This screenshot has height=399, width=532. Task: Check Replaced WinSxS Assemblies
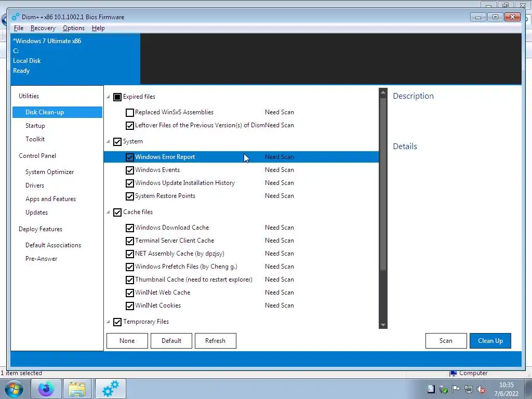pos(129,113)
